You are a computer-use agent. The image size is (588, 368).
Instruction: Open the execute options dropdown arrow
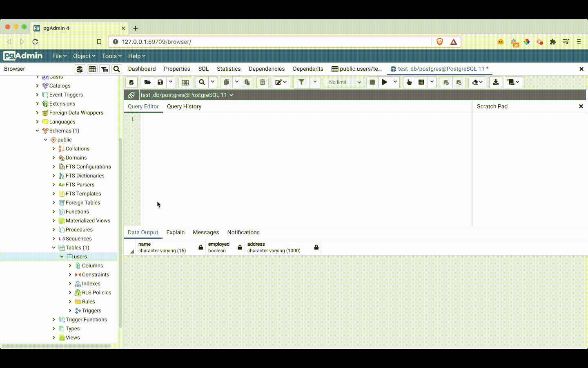(395, 82)
